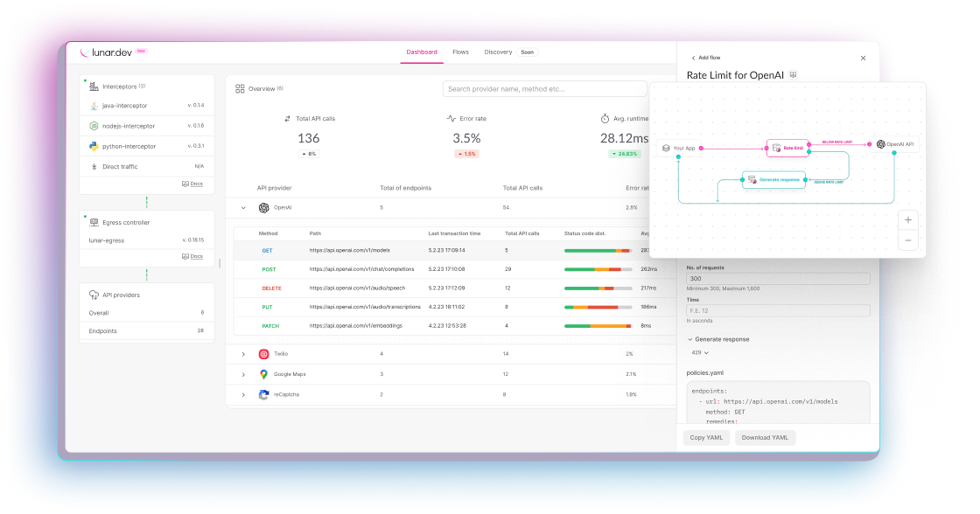Screen dimensions: 980x514
Task: Click the Egress controller icon
Action: click(x=94, y=223)
